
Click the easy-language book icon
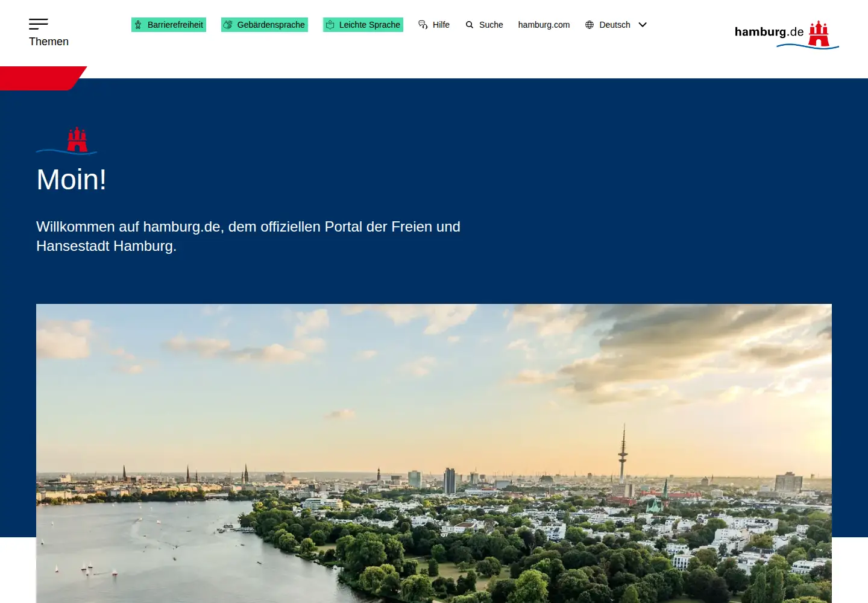tap(330, 25)
